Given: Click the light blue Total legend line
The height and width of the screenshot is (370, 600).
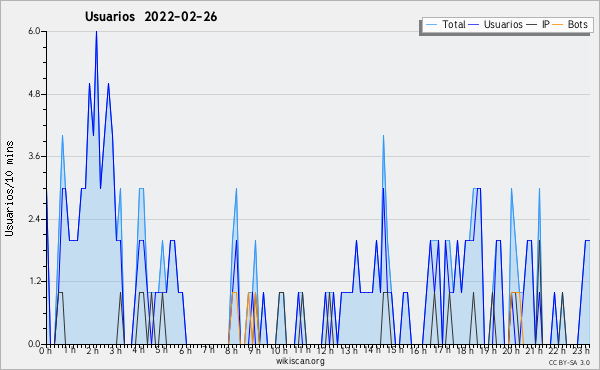Looking at the screenshot, I should [x=431, y=25].
